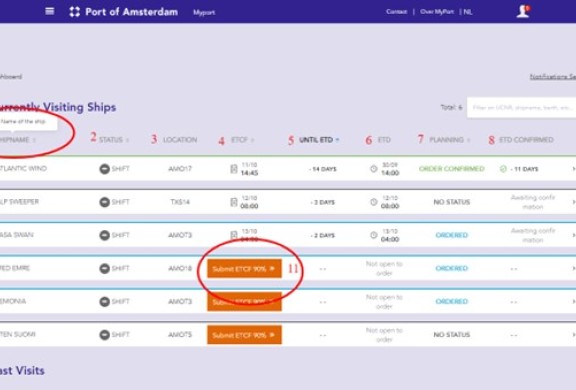Click NO STATUS in Sweeper row
Image resolution: width=576 pixels, height=390 pixels.
click(x=451, y=202)
